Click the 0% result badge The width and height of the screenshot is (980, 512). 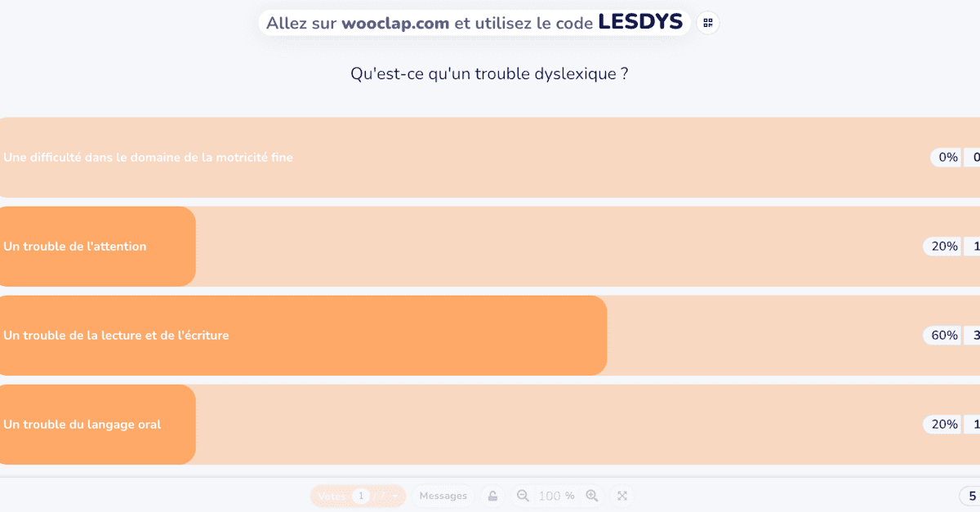point(947,158)
